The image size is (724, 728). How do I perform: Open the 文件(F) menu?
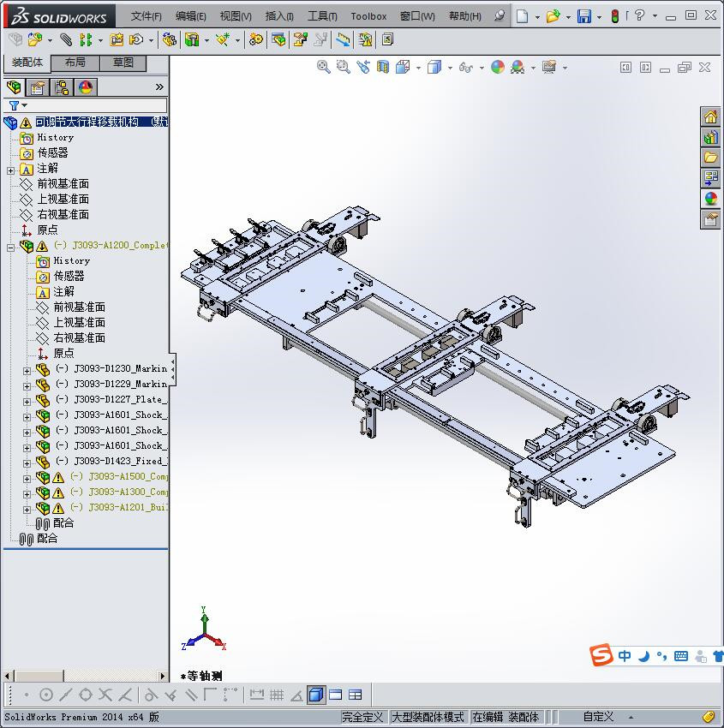146,16
